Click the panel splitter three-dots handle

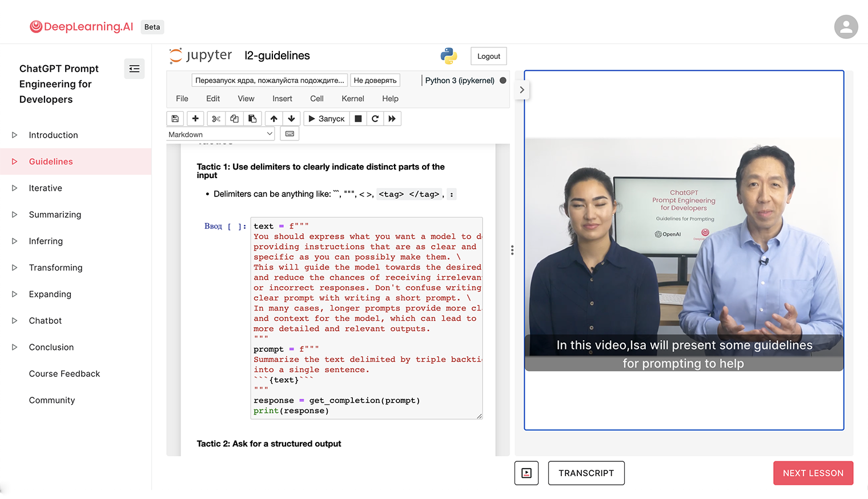[x=512, y=250]
